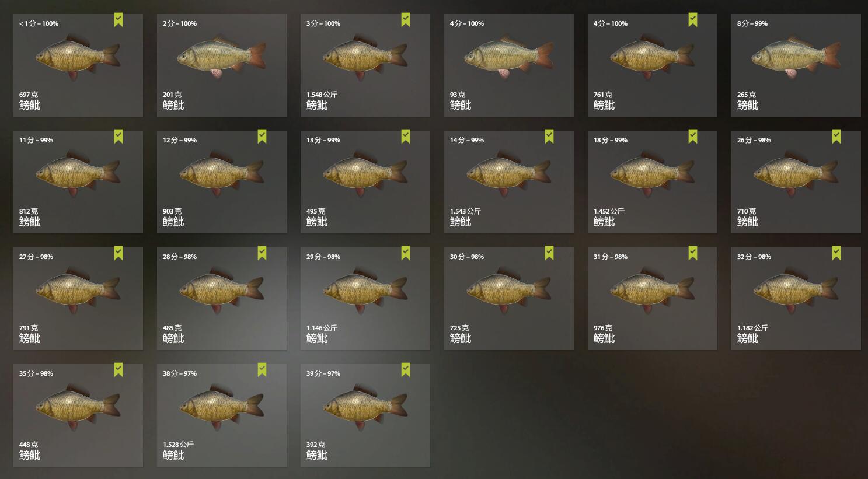This screenshot has height=479, width=868.
Task: Open the 265克 fish card at 8分
Action: tap(796, 65)
